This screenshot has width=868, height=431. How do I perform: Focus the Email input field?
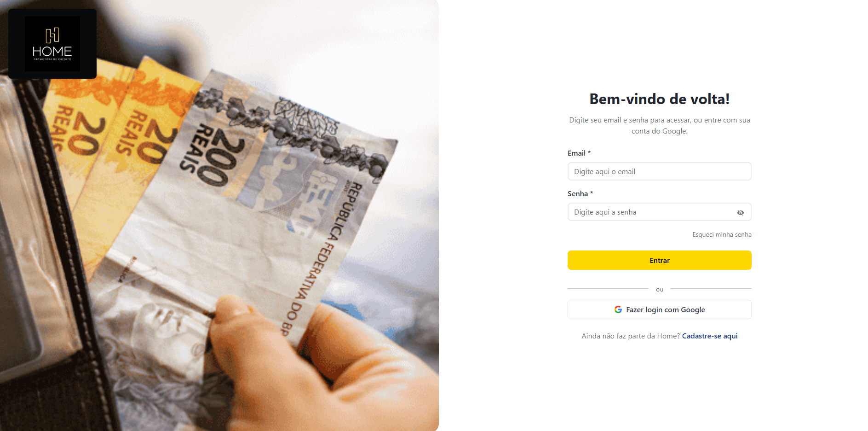pos(659,171)
